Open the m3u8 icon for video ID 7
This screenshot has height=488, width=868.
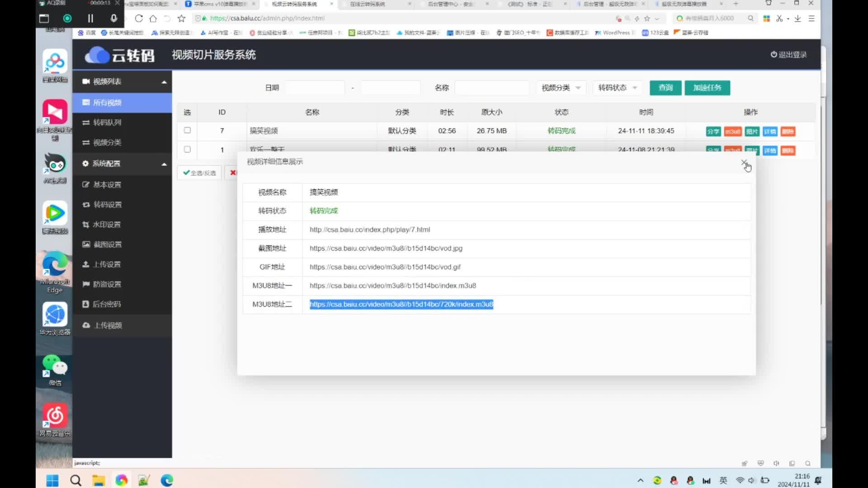(x=733, y=131)
